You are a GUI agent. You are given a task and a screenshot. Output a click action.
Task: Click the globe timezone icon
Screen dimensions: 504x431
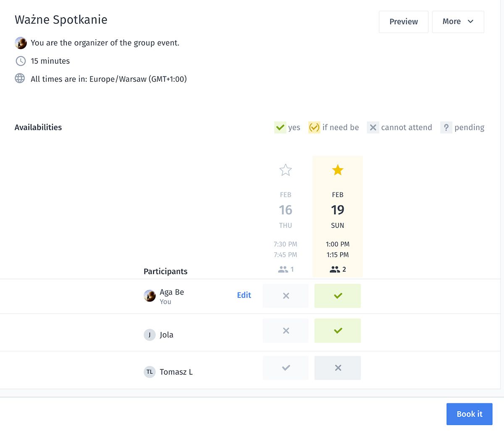[20, 79]
